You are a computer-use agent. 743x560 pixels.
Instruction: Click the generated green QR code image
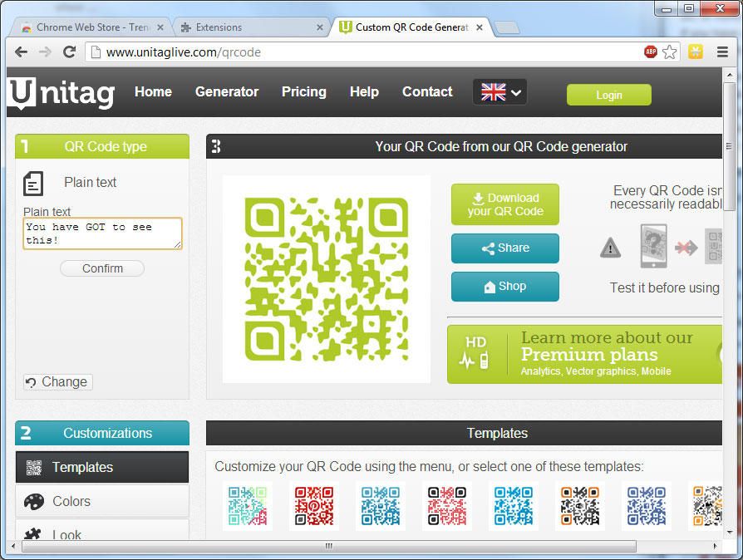click(327, 279)
